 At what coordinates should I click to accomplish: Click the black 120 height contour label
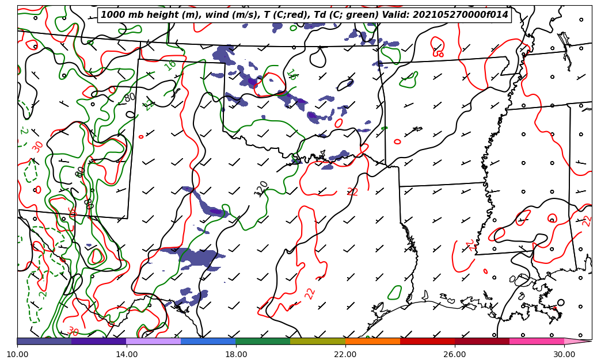[261, 188]
